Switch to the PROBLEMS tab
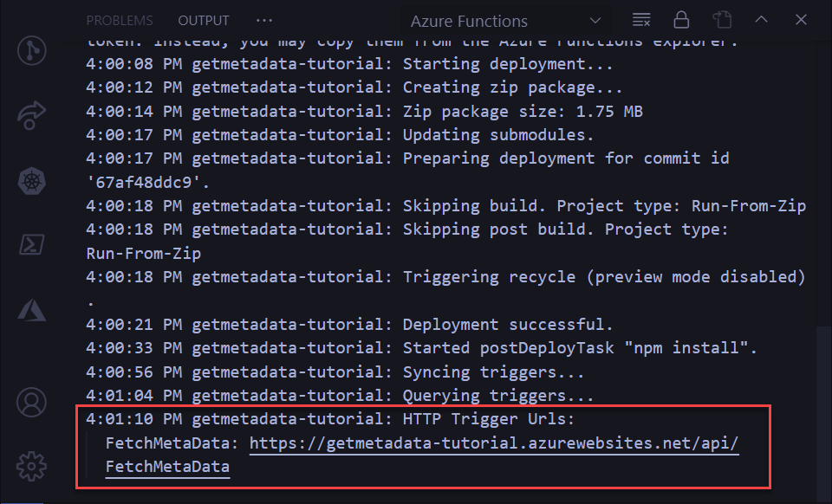The width and height of the screenshot is (832, 504). pos(119,20)
